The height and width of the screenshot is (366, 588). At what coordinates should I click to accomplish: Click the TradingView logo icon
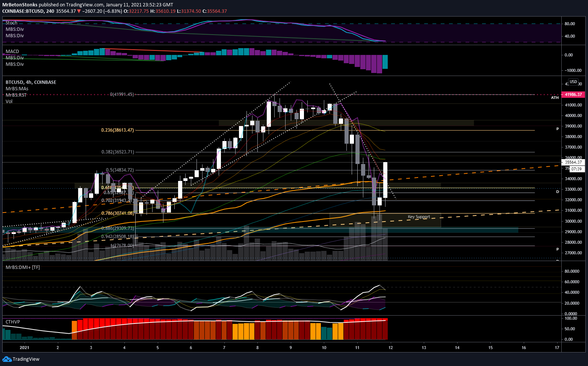7,359
